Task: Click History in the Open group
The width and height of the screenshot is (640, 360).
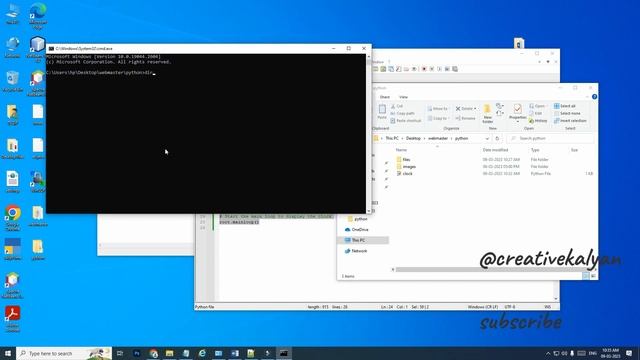Action: click(538, 121)
